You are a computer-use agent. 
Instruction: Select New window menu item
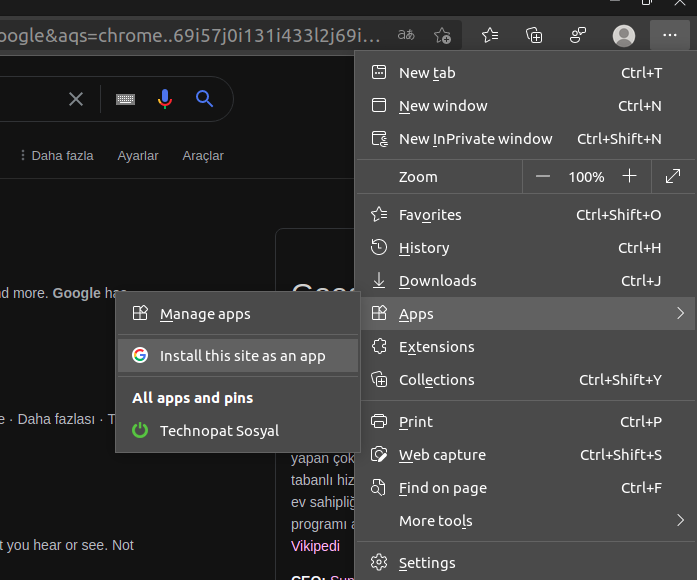click(x=526, y=106)
